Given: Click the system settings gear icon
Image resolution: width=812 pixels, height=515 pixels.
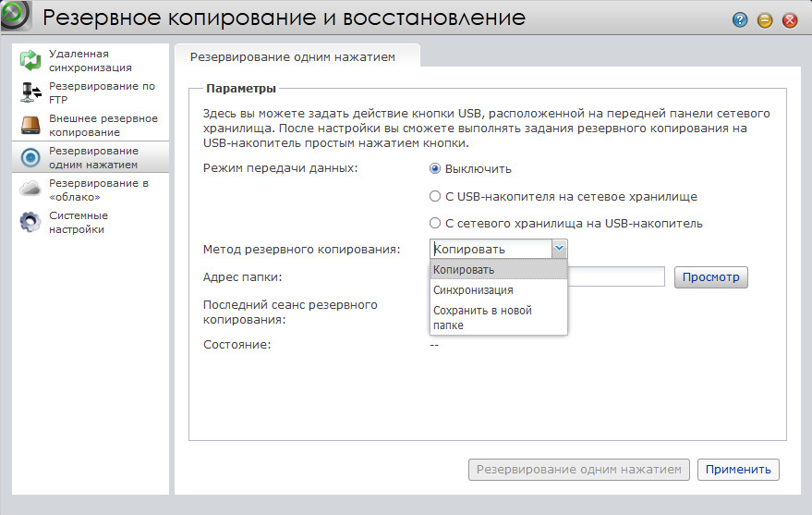Looking at the screenshot, I should coord(31,222).
